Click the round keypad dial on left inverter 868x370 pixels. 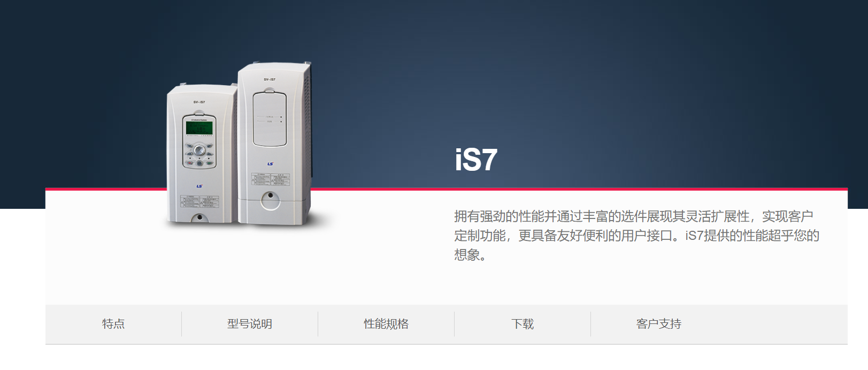click(x=199, y=150)
